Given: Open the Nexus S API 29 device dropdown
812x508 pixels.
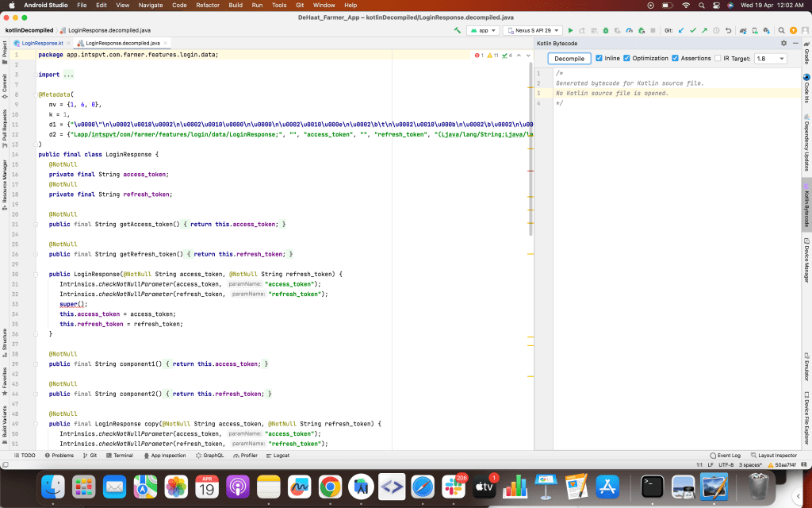Looking at the screenshot, I should tap(532, 30).
